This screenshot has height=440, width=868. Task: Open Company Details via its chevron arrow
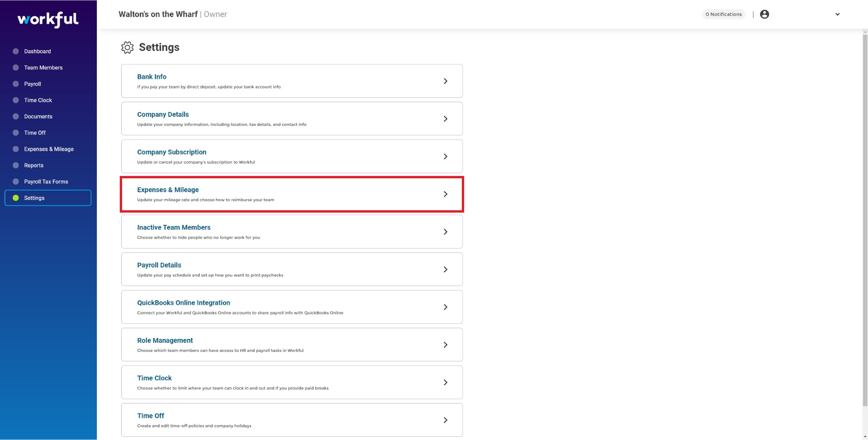pos(445,119)
